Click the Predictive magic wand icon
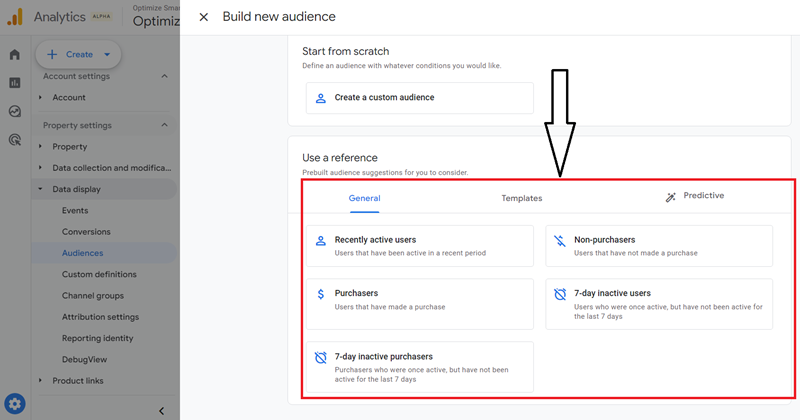Viewport: 800px width, 420px height. 670,197
